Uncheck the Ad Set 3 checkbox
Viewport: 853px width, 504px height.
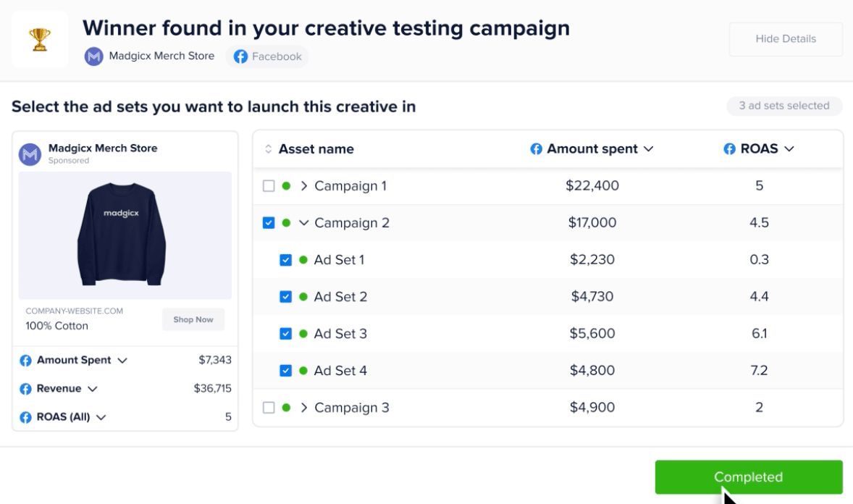285,334
